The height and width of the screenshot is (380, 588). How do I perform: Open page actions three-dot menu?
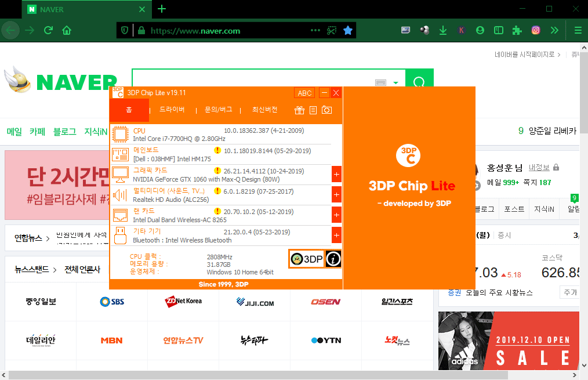(x=315, y=30)
